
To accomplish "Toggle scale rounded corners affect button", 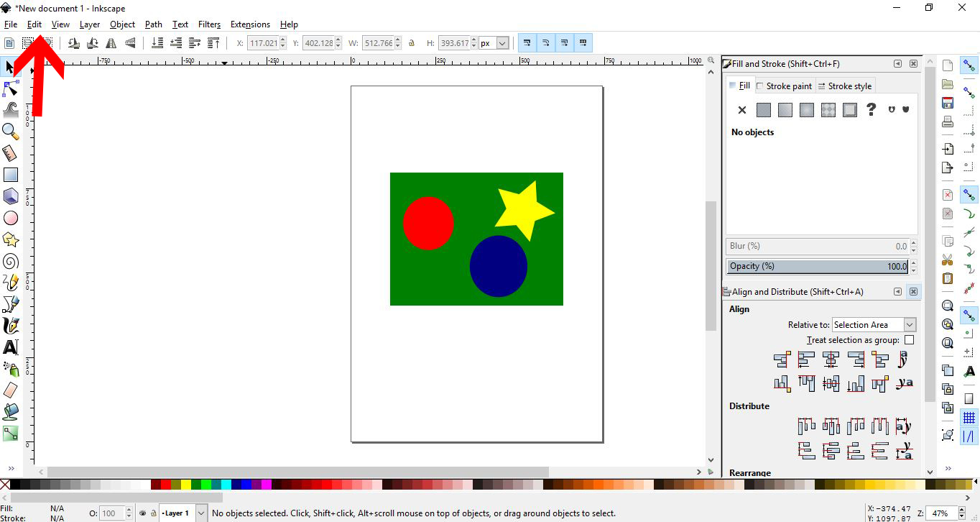I will point(546,43).
